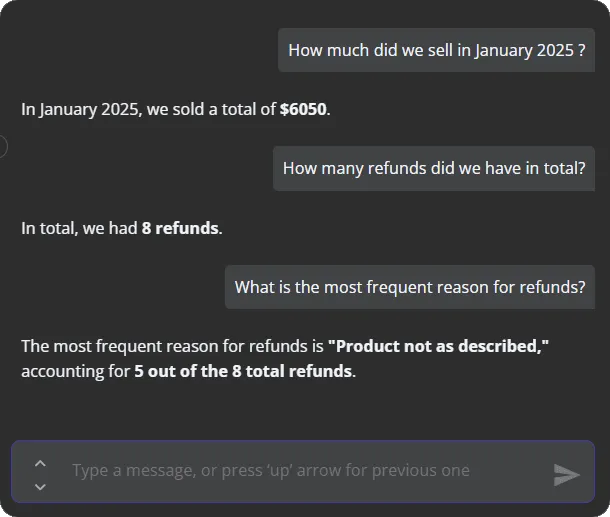Click the partial circle icon on left edge
The height and width of the screenshot is (517, 610).
pos(3,147)
